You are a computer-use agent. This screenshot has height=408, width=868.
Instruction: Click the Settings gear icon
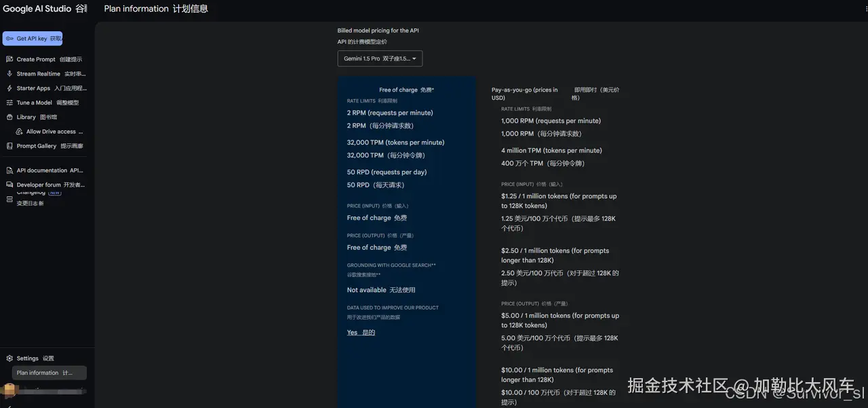[9, 358]
